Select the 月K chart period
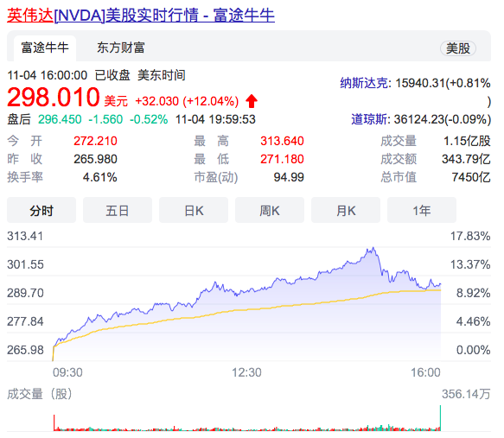504x438 pixels. click(x=346, y=210)
